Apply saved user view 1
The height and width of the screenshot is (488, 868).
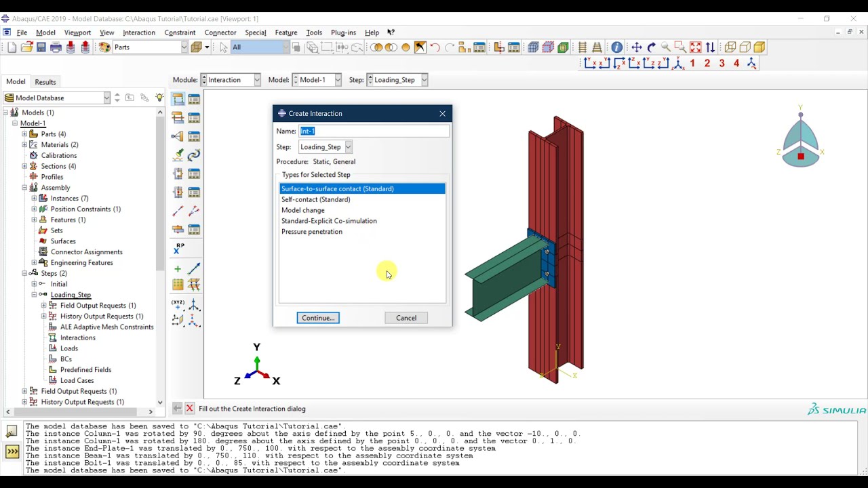pyautogui.click(x=692, y=63)
